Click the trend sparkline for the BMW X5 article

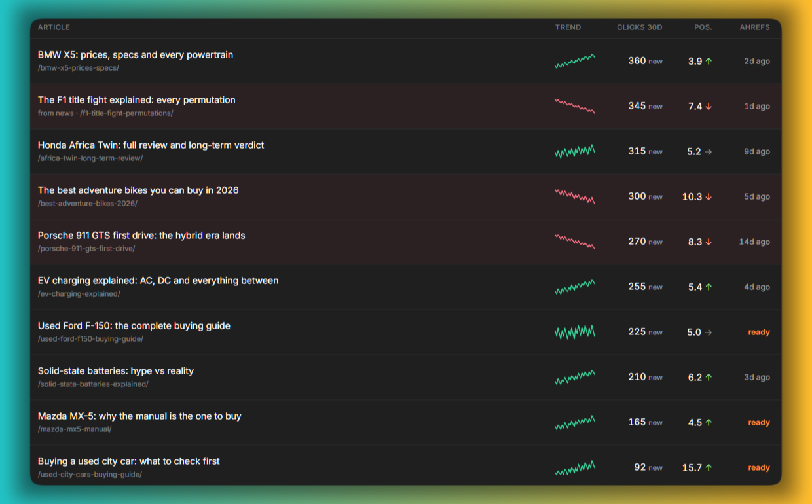pyautogui.click(x=575, y=61)
